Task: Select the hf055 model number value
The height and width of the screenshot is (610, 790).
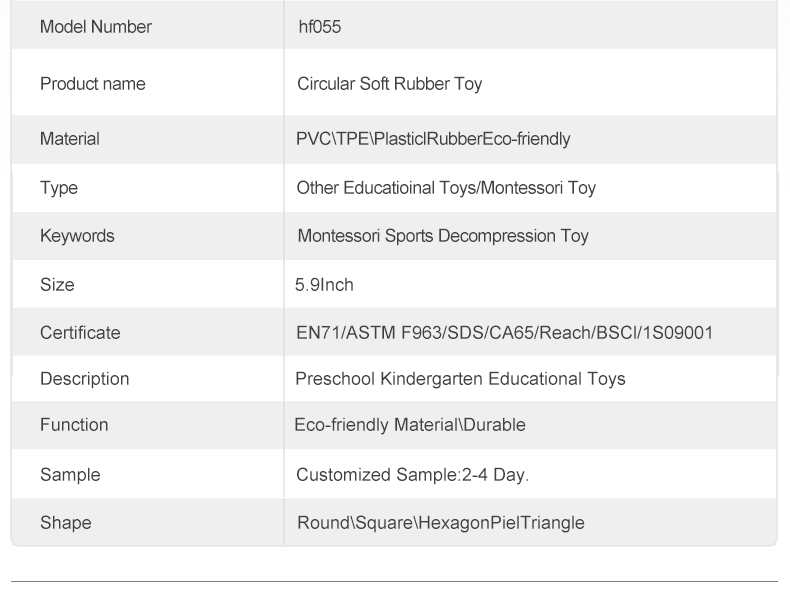Action: point(319,27)
